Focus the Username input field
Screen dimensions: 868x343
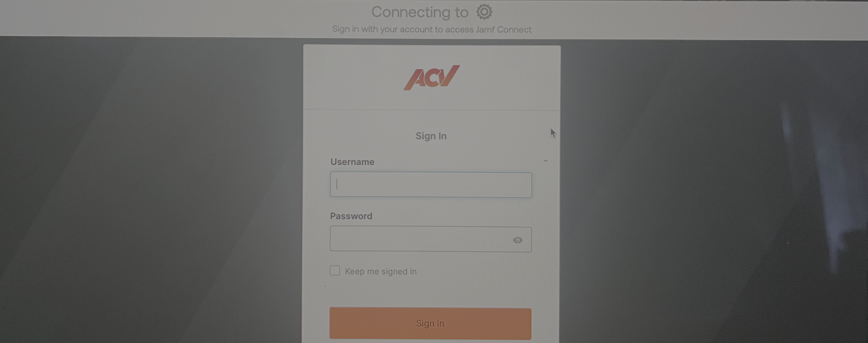tap(431, 185)
